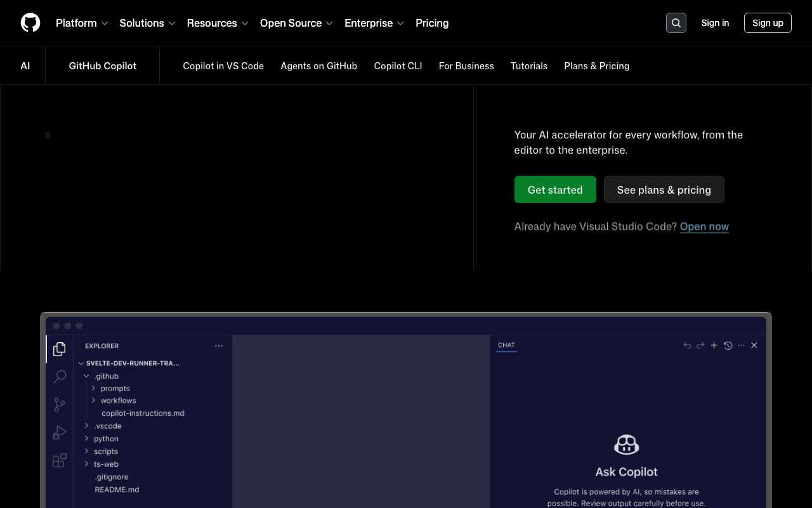Viewport: 812px width, 508px height.
Task: Open copilot-instructions.md file
Action: (143, 413)
